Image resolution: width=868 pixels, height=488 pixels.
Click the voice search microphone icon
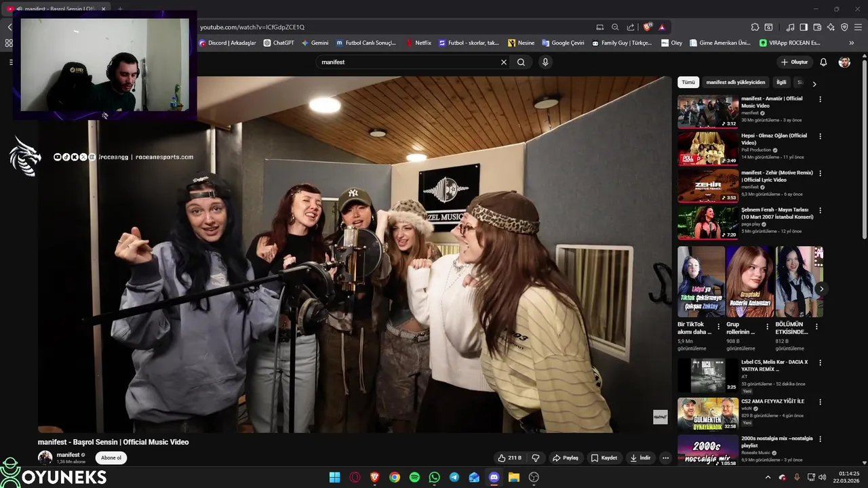tap(545, 62)
